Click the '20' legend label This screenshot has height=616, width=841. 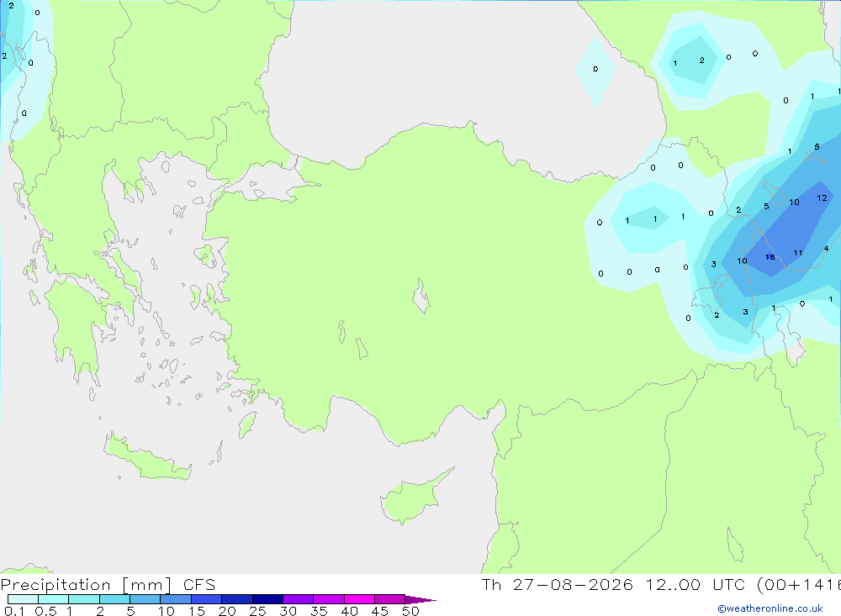pyautogui.click(x=227, y=611)
